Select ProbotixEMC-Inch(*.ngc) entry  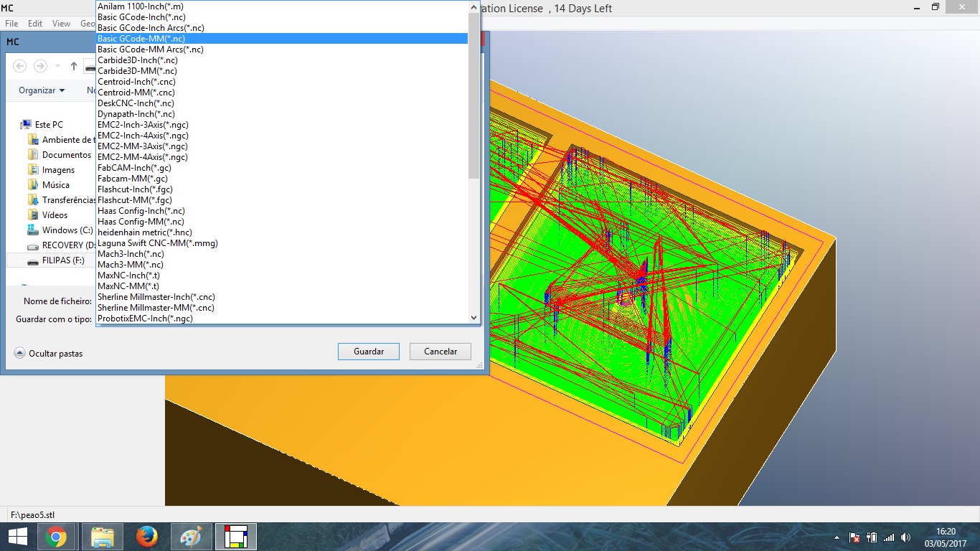[x=282, y=319]
